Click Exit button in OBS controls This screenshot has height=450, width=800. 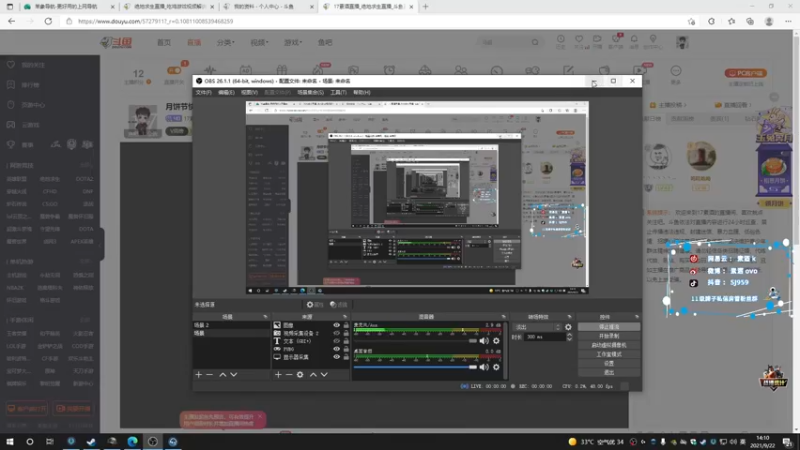click(x=609, y=372)
